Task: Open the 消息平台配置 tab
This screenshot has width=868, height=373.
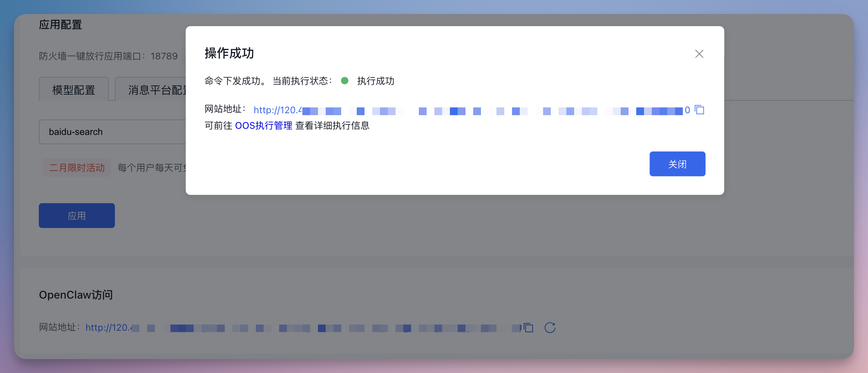Action: tap(157, 90)
